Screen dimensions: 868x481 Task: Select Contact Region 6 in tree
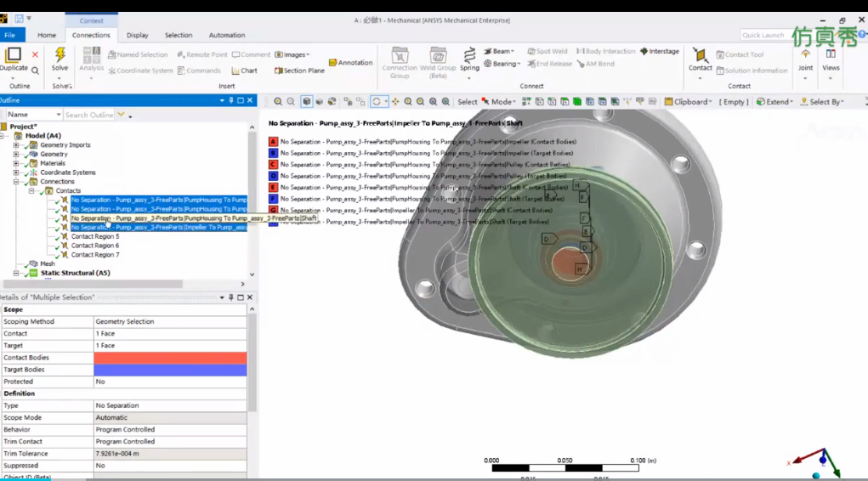[94, 246]
